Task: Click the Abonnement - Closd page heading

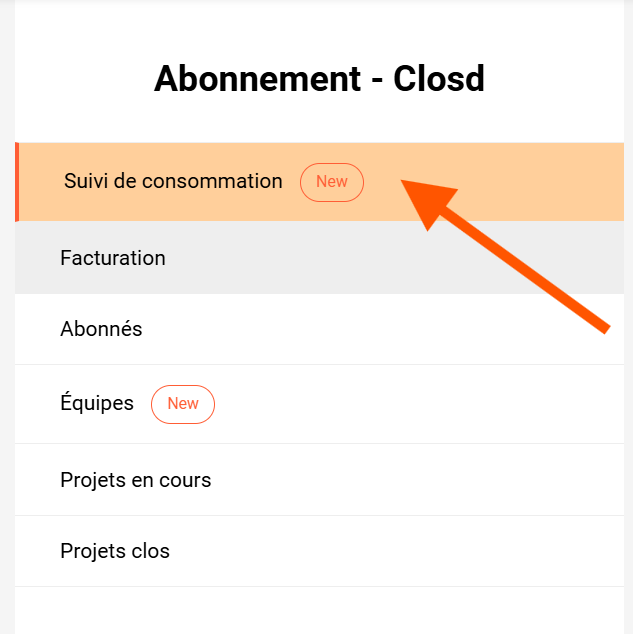Action: [x=319, y=79]
